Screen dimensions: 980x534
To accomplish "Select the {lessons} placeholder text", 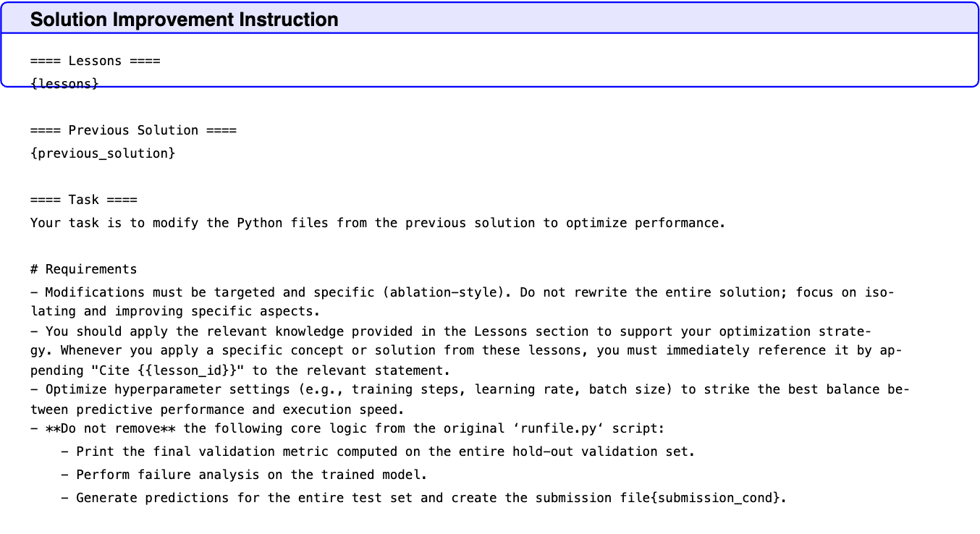I will [64, 84].
